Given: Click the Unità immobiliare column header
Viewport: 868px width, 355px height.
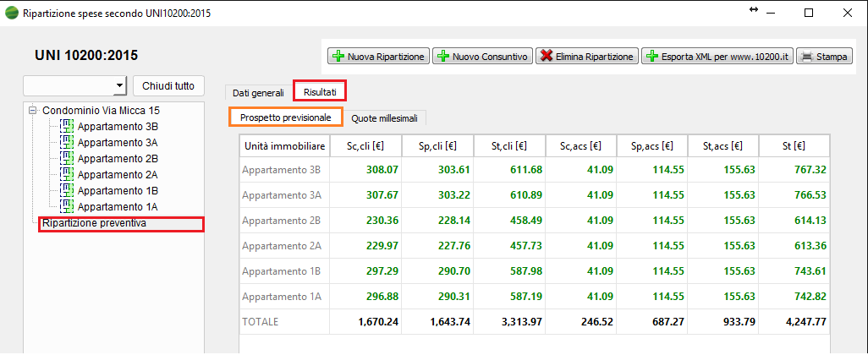Looking at the screenshot, I should [283, 147].
